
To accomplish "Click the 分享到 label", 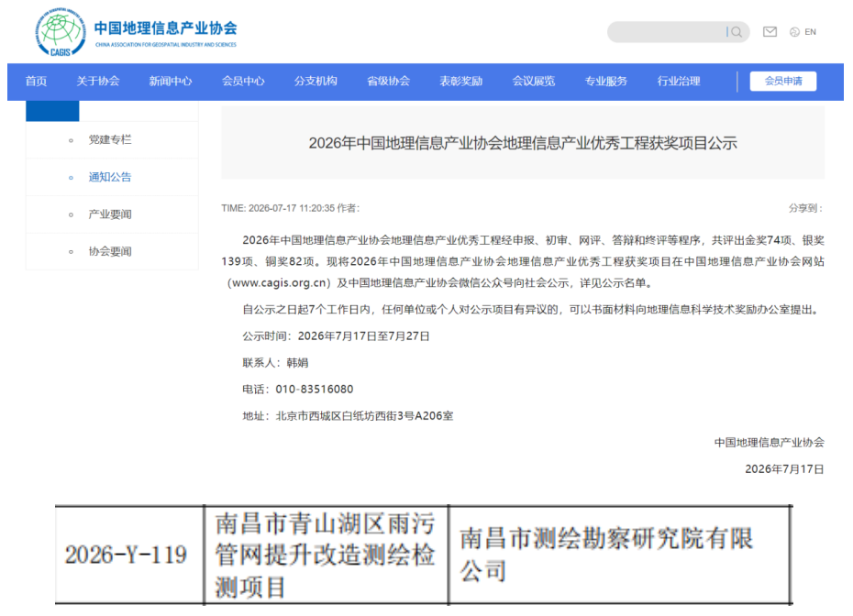I will [x=805, y=208].
